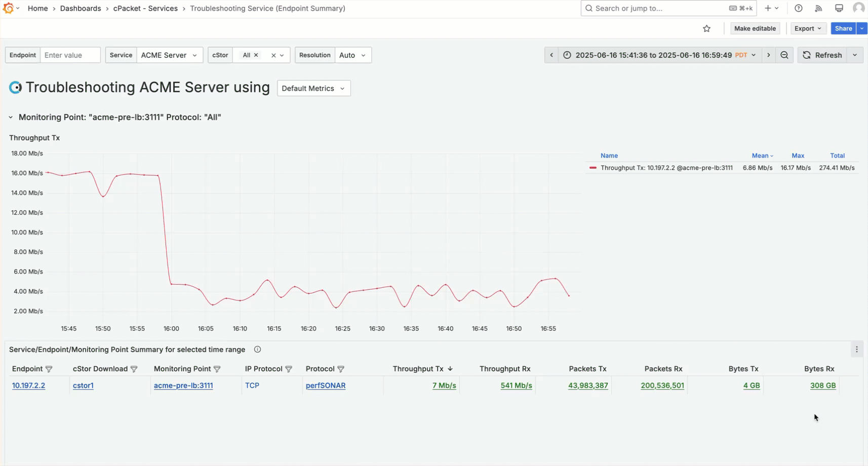Open the perfSONAR protocol link
The width and height of the screenshot is (868, 466).
tap(326, 385)
